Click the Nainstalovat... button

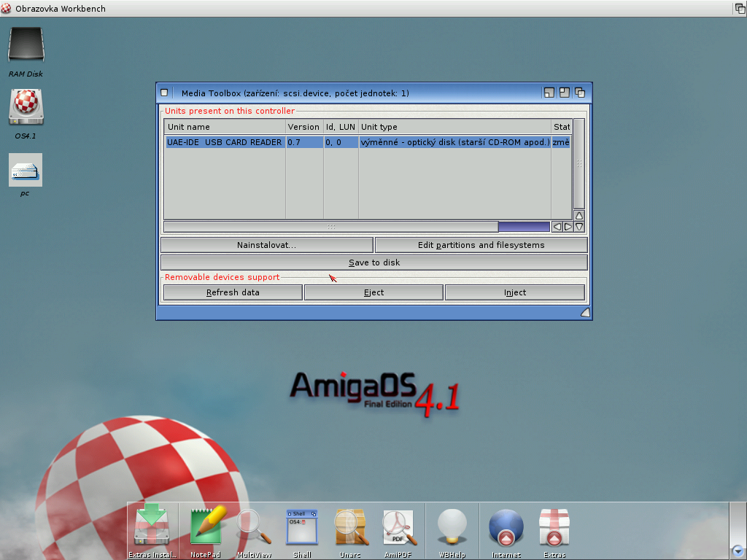pos(266,245)
